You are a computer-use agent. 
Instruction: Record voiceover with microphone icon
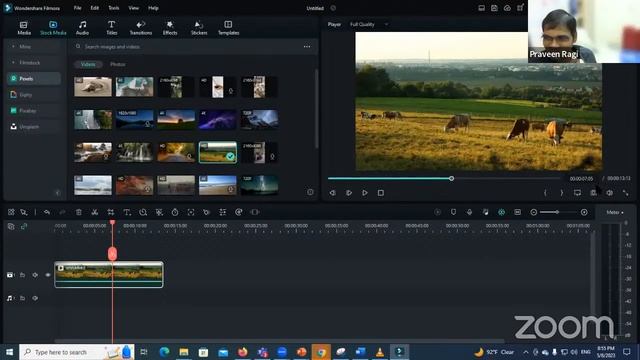[x=469, y=212]
